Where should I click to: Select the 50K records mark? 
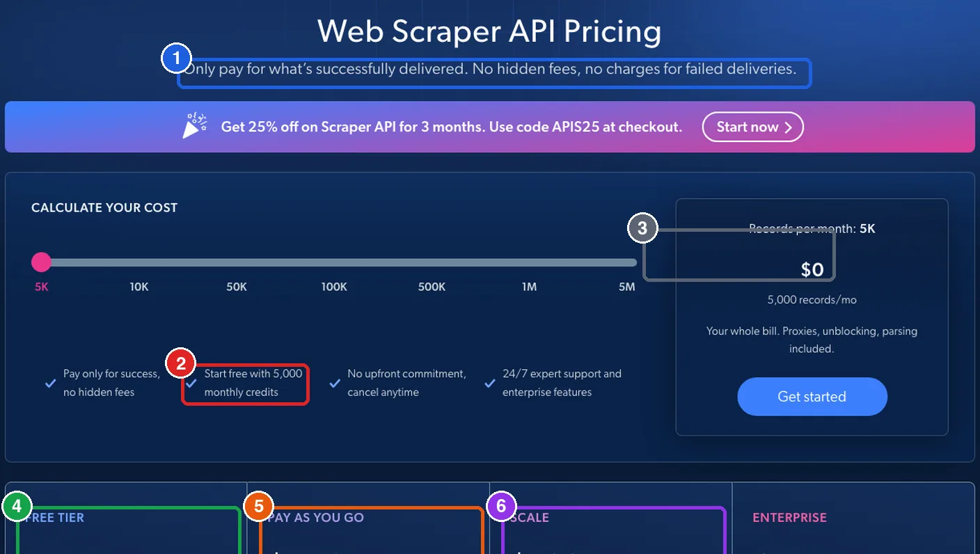pos(237,287)
